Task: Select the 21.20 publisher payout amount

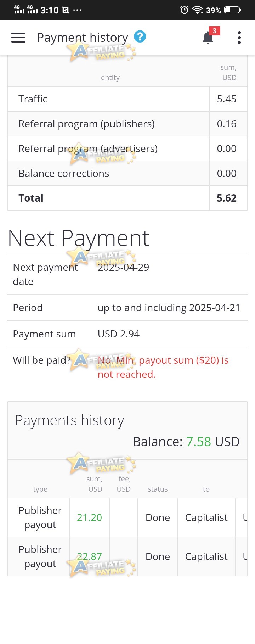Action: pyautogui.click(x=89, y=517)
